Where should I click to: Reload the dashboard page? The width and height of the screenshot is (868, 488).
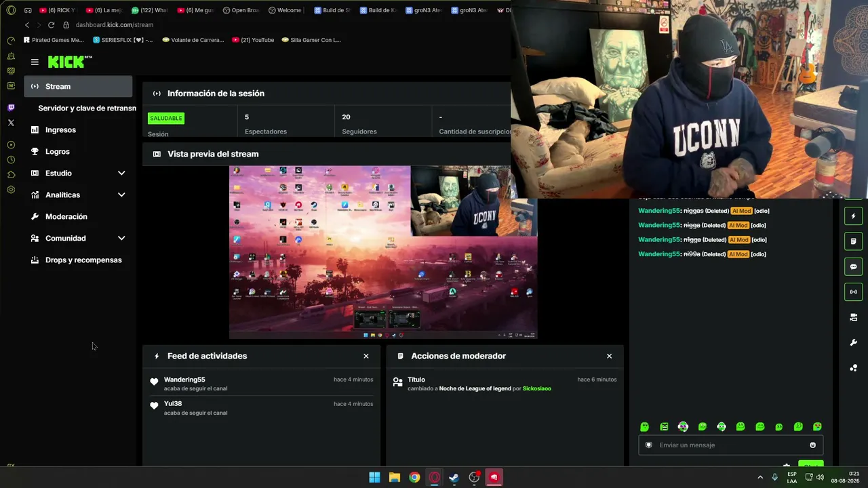tap(51, 25)
